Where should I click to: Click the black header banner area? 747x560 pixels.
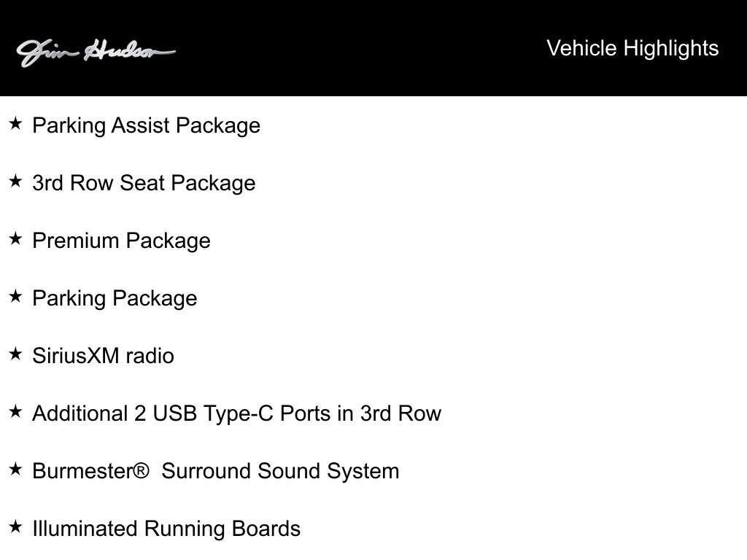coord(373,47)
